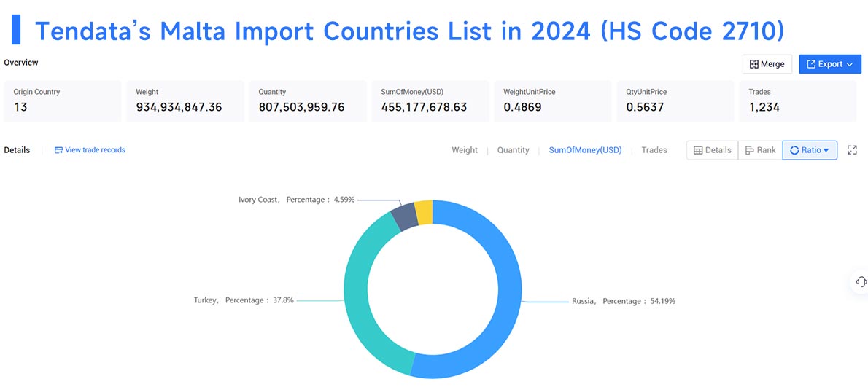The height and width of the screenshot is (387, 868).
Task: Switch metric to Weight
Action: point(465,150)
